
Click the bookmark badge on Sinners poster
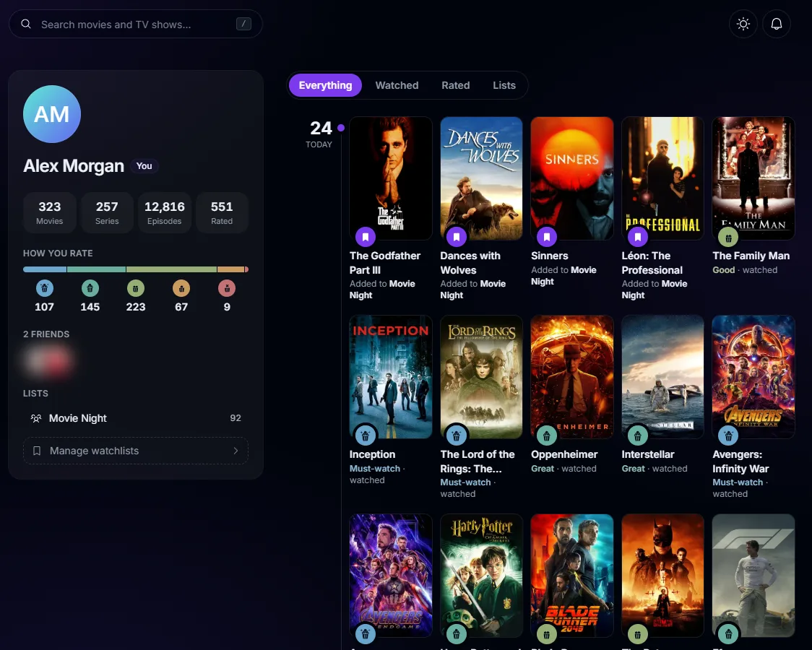[547, 237]
